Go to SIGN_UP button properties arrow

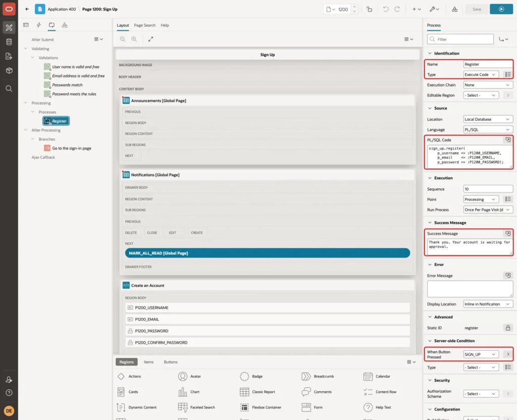[508, 354]
